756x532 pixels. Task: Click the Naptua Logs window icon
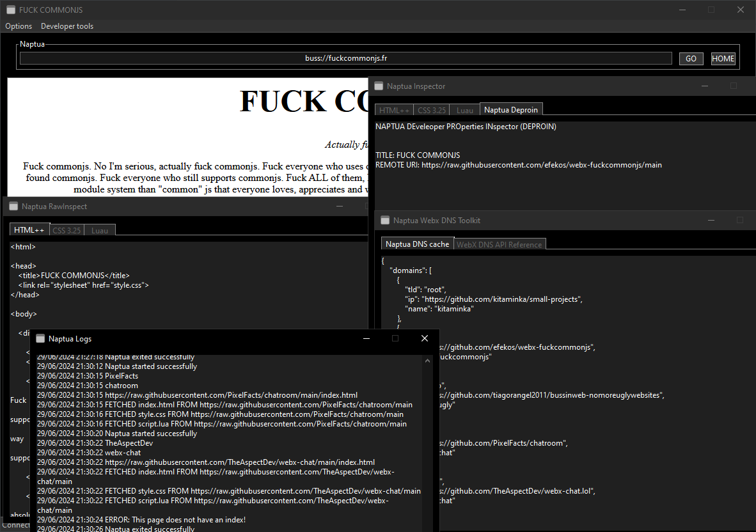[40, 338]
